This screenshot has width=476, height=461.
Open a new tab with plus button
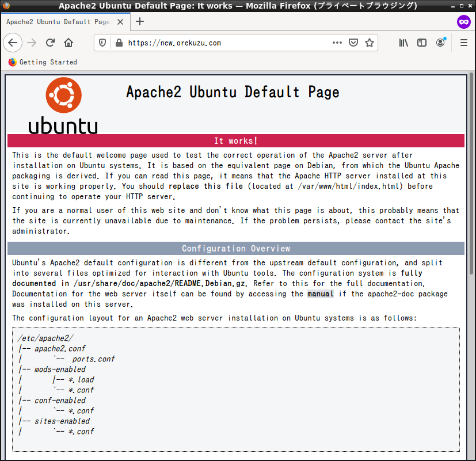click(x=140, y=21)
